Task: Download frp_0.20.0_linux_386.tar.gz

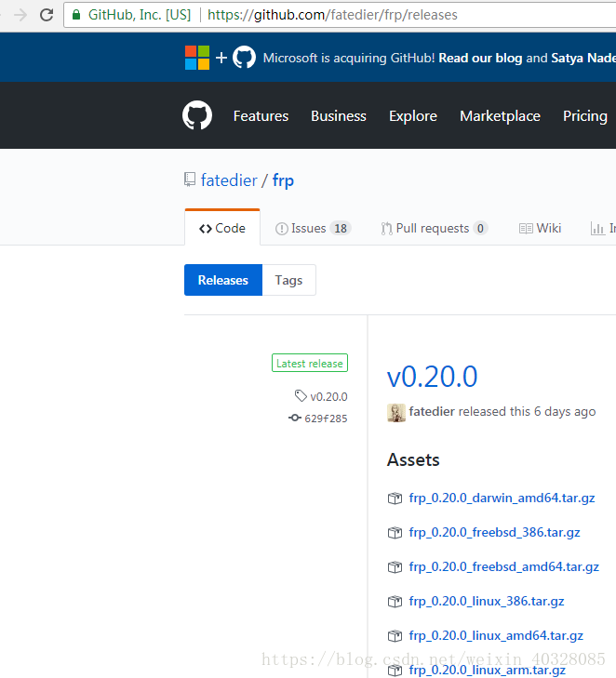Action: 487,602
